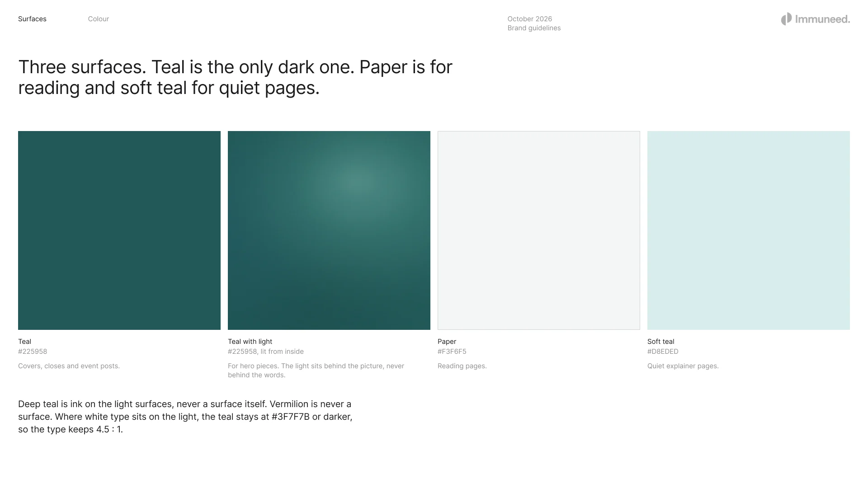
Task: Select the Teal colour swatch
Action: pyautogui.click(x=119, y=230)
